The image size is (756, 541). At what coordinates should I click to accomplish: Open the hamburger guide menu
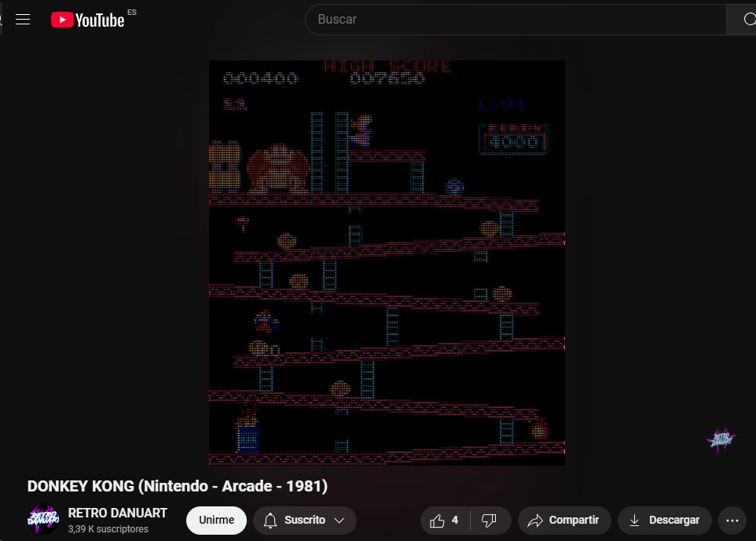pyautogui.click(x=23, y=20)
